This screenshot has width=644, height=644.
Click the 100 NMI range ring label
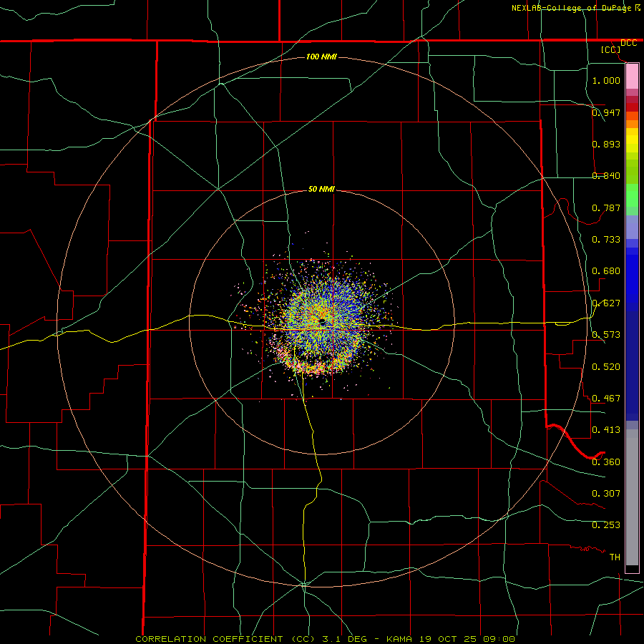[x=321, y=57]
